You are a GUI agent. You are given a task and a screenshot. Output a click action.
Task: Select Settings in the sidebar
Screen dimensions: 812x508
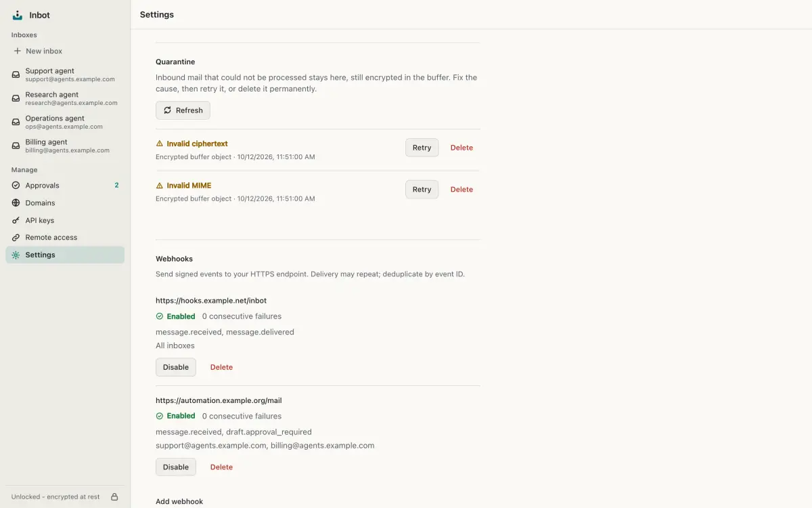pos(65,255)
